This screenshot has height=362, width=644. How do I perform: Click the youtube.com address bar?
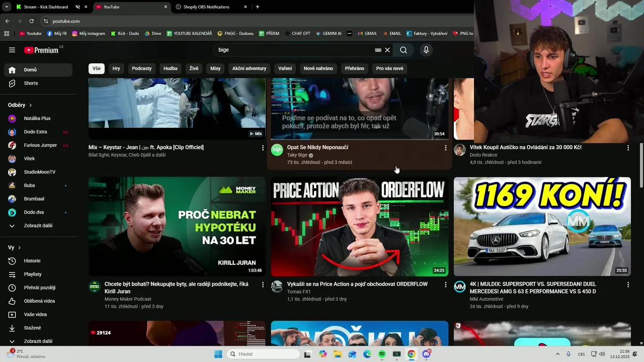[x=257, y=21]
